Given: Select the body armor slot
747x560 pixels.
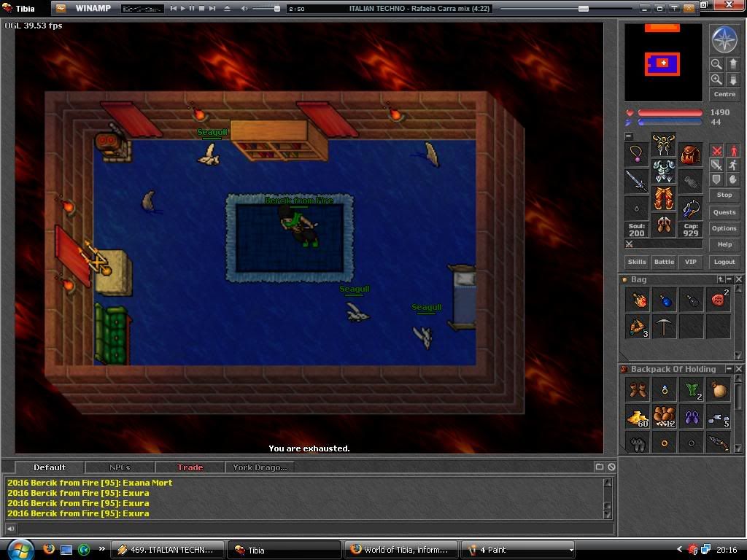Looking at the screenshot, I should click(664, 172).
